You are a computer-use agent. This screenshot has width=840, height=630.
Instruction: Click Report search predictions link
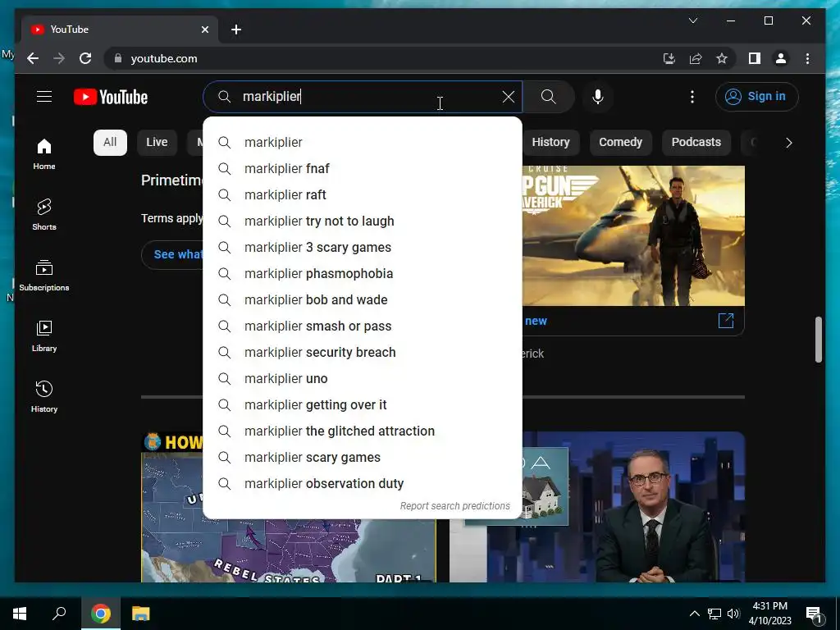[x=454, y=505]
